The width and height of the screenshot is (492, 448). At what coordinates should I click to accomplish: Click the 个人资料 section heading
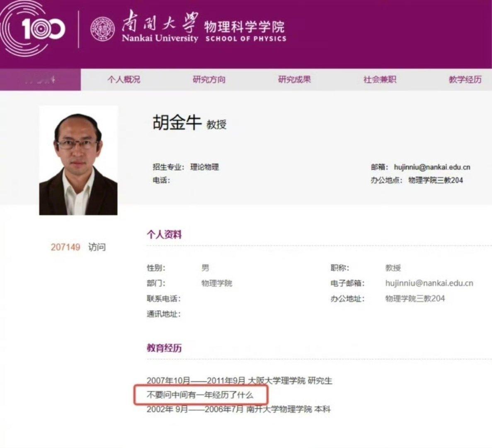[164, 234]
